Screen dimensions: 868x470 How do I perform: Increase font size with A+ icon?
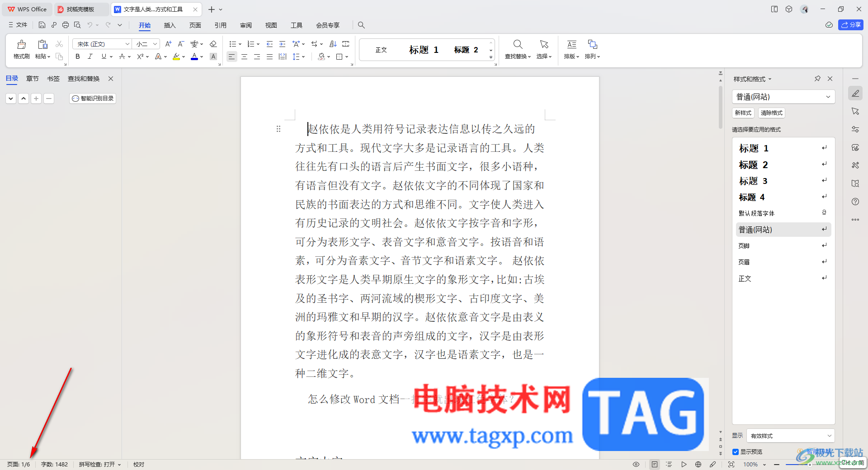pyautogui.click(x=168, y=44)
